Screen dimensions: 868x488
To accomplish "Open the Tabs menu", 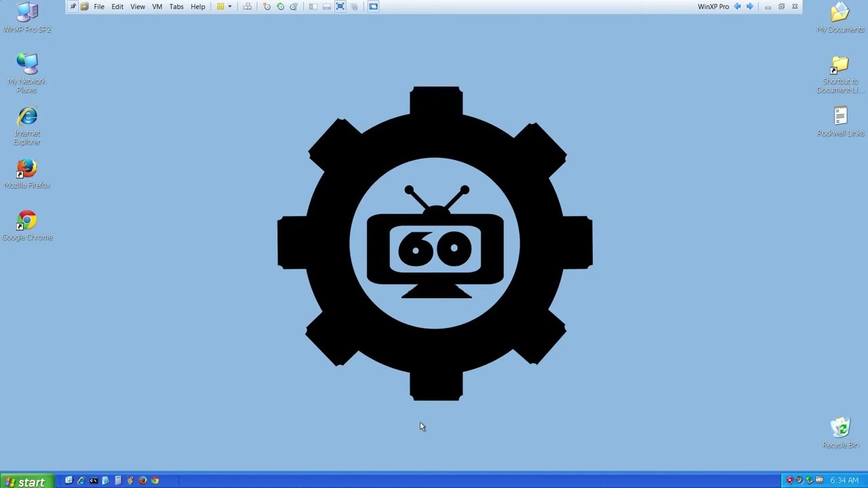I will (176, 7).
